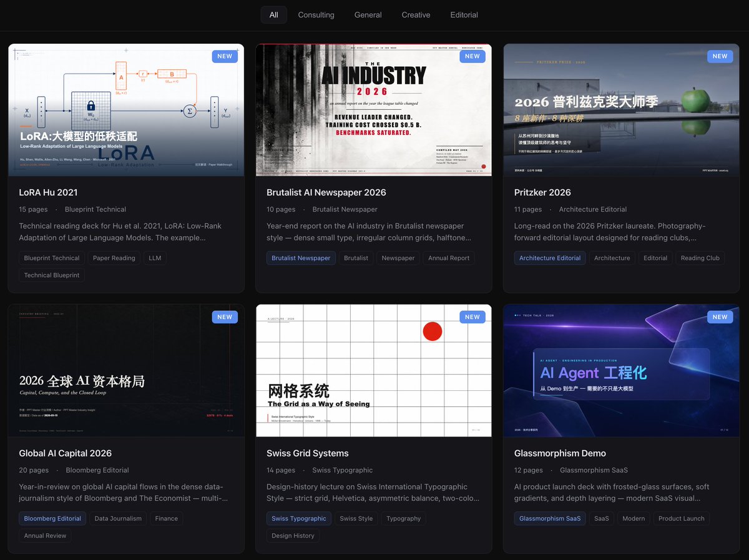Screen dimensions: 749x560
Task: Click the Pritzker card description text
Action: 610,232
